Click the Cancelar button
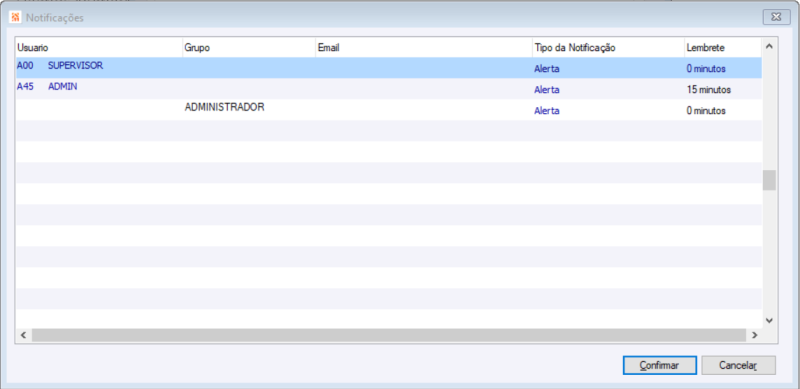 tap(738, 366)
